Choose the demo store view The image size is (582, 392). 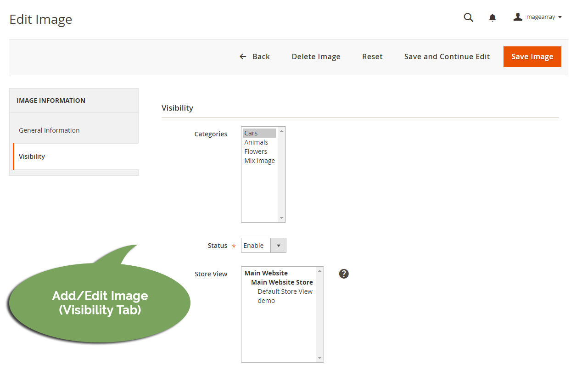coord(266,300)
